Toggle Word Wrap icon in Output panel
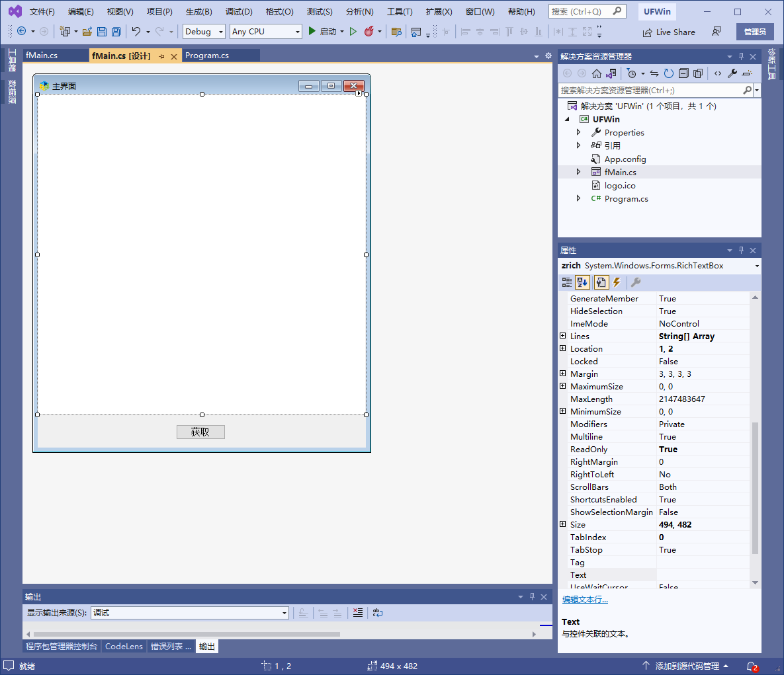Image resolution: width=784 pixels, height=675 pixels. tap(378, 613)
